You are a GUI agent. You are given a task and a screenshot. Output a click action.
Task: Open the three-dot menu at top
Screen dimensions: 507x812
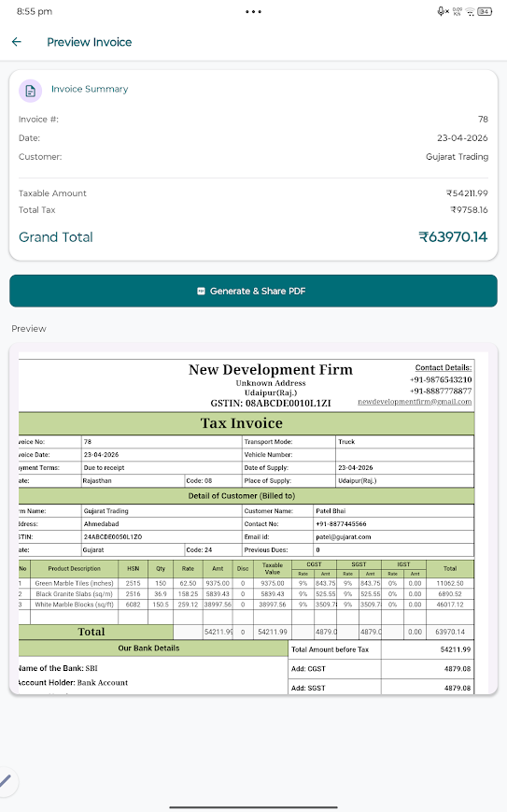click(254, 11)
